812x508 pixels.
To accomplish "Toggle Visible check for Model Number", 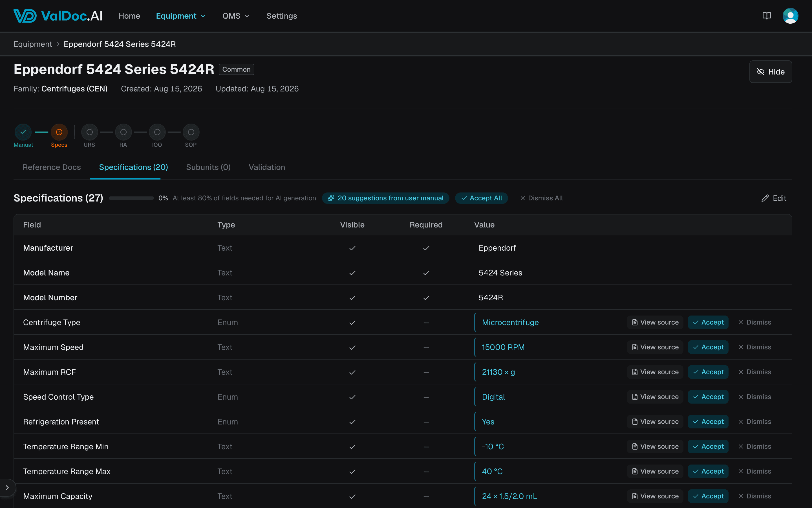I will click(352, 298).
